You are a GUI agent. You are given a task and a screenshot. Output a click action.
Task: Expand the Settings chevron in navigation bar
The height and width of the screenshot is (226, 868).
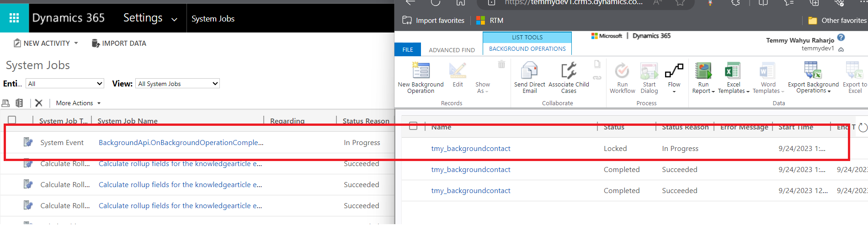(174, 19)
